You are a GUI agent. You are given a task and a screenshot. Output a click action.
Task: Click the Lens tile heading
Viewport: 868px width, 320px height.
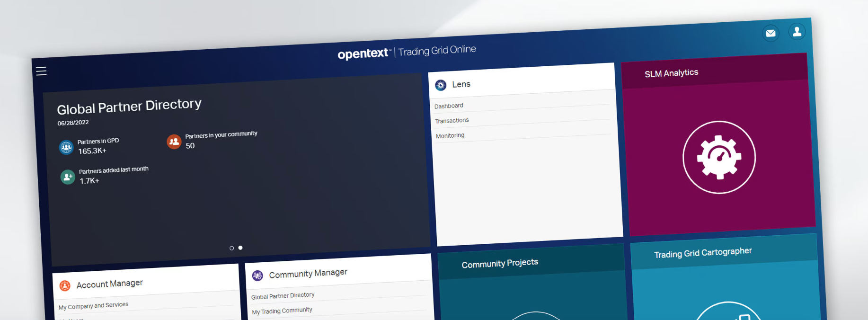pos(461,84)
